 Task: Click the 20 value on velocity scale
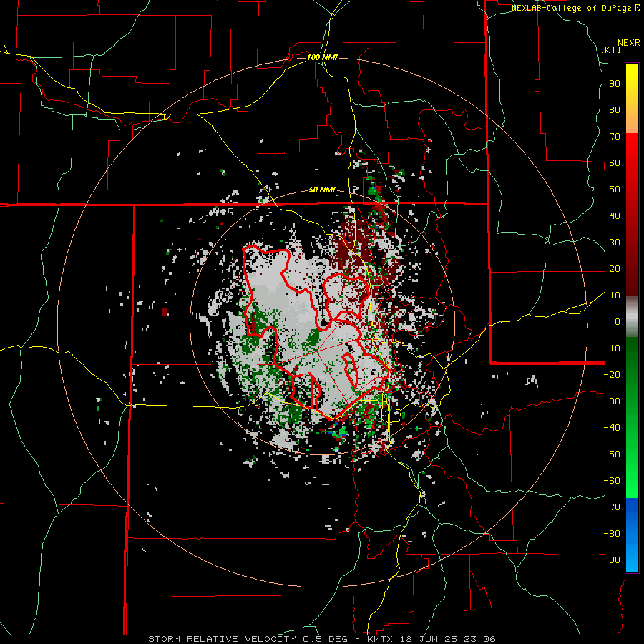[x=615, y=269]
